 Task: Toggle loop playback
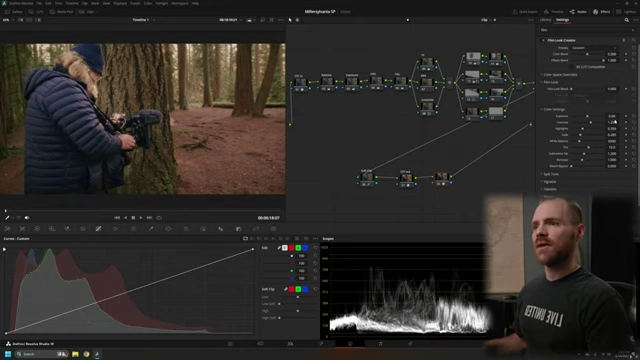click(x=159, y=218)
